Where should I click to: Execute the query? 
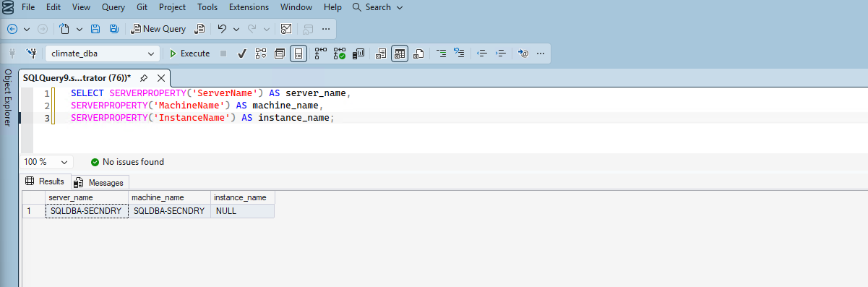(x=190, y=53)
